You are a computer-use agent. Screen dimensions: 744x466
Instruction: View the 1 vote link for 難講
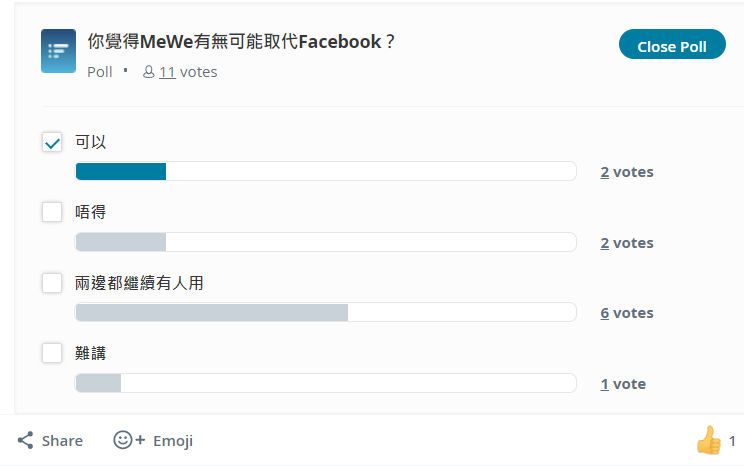point(623,384)
